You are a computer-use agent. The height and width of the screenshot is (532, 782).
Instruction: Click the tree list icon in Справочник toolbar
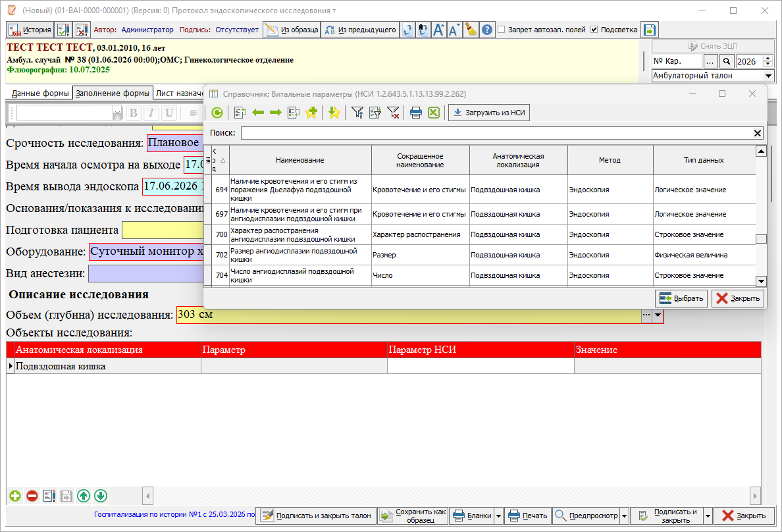(x=240, y=113)
